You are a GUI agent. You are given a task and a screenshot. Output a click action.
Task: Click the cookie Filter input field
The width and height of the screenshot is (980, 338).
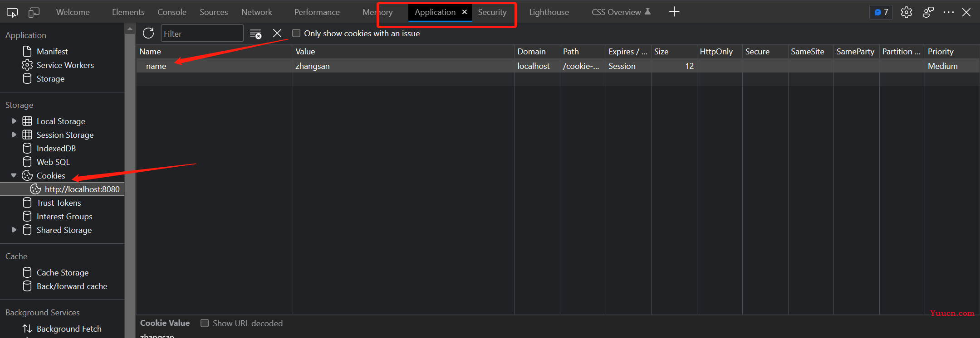tap(202, 34)
